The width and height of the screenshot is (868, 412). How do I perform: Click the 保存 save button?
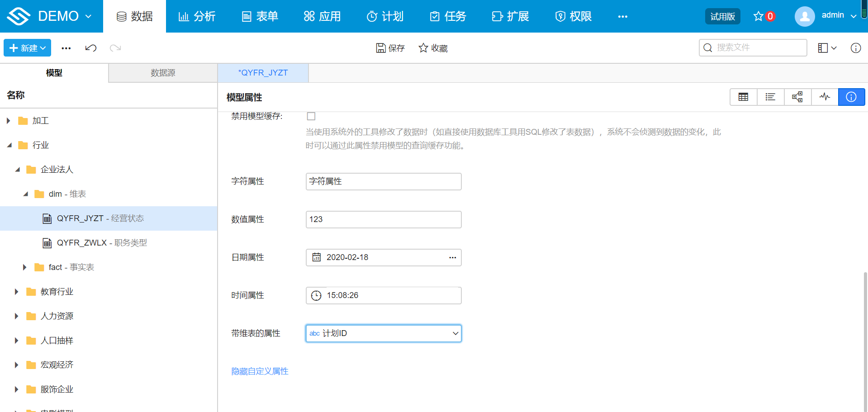390,47
